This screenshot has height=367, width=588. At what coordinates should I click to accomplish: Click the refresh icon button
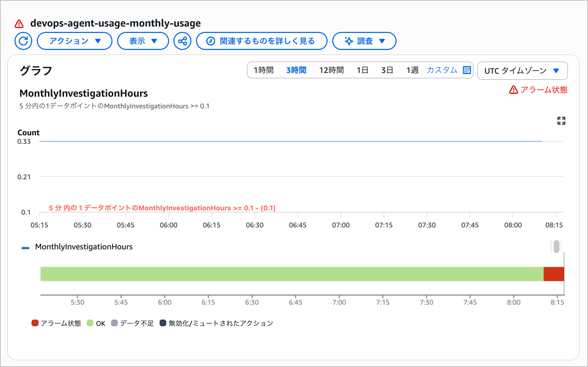[x=23, y=41]
